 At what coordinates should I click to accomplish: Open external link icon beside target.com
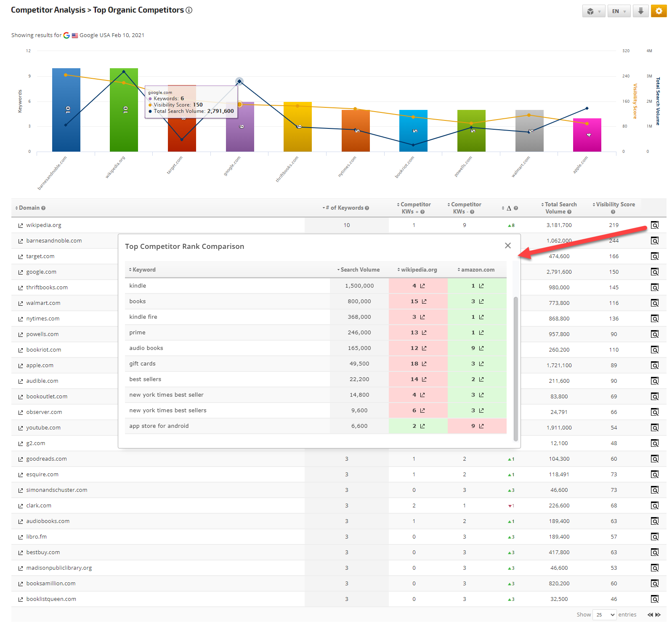[21, 257]
